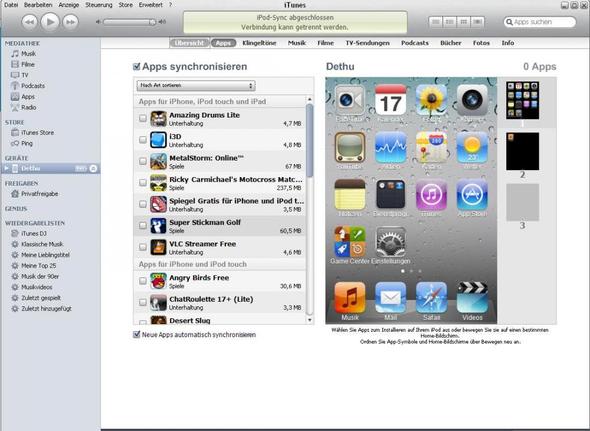Click the Einstellungen gear icon
The image size is (590, 431).
pos(391,242)
